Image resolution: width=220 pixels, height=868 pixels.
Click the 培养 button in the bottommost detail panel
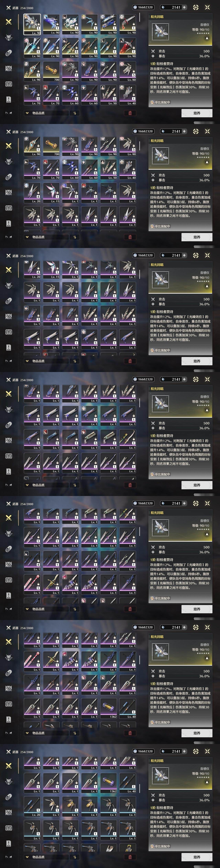point(197,857)
